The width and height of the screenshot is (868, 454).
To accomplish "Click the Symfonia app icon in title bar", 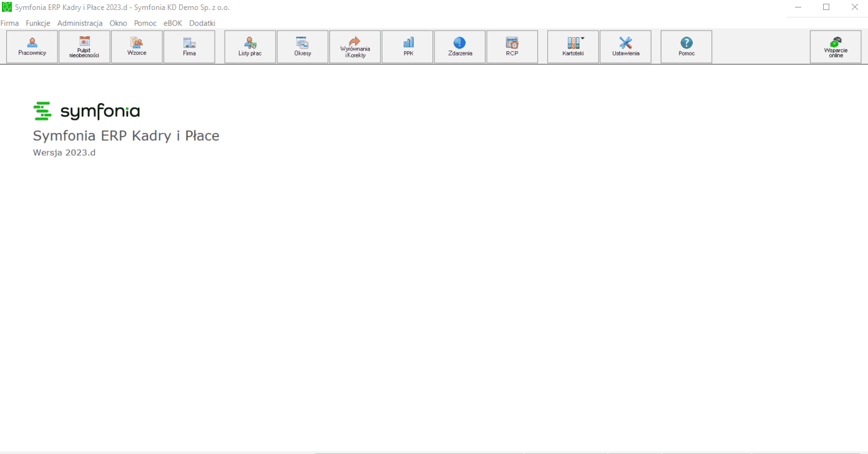I will (x=7, y=7).
